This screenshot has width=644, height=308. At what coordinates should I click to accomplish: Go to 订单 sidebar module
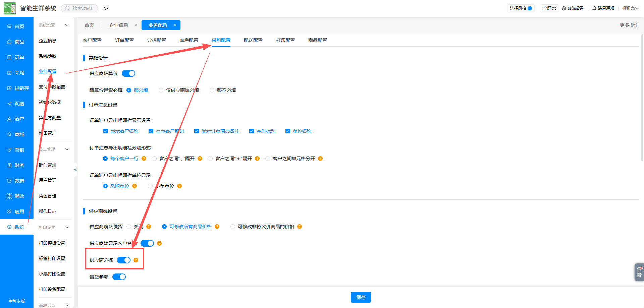point(16,57)
